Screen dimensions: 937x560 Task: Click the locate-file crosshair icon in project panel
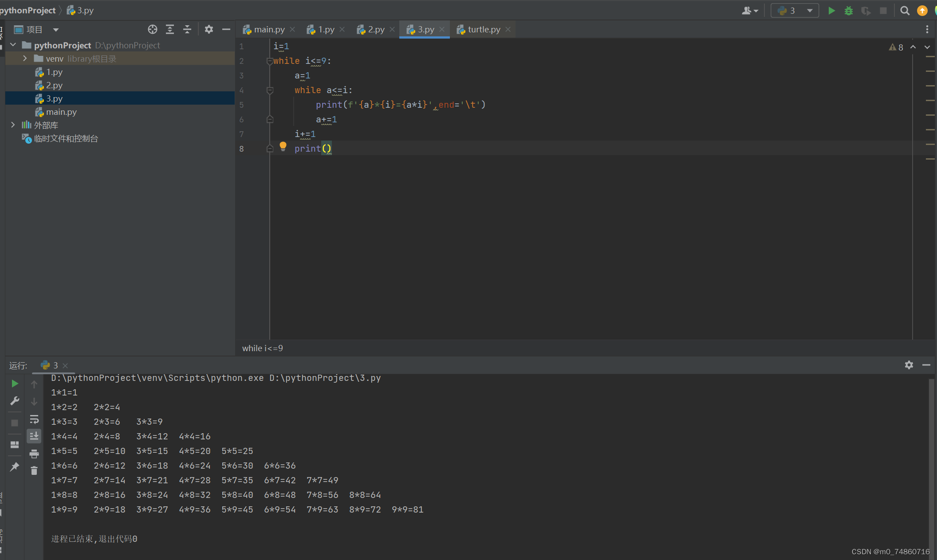tap(153, 30)
